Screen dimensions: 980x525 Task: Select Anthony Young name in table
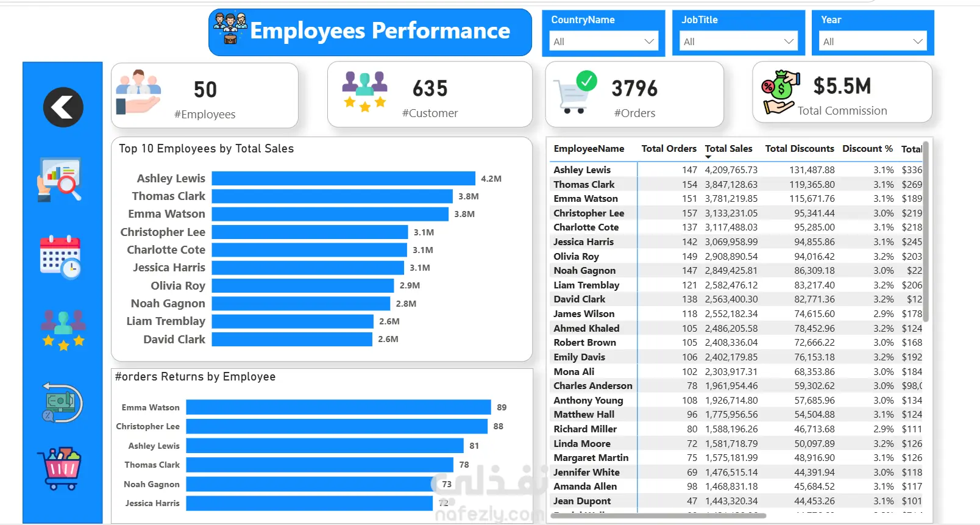coord(588,401)
